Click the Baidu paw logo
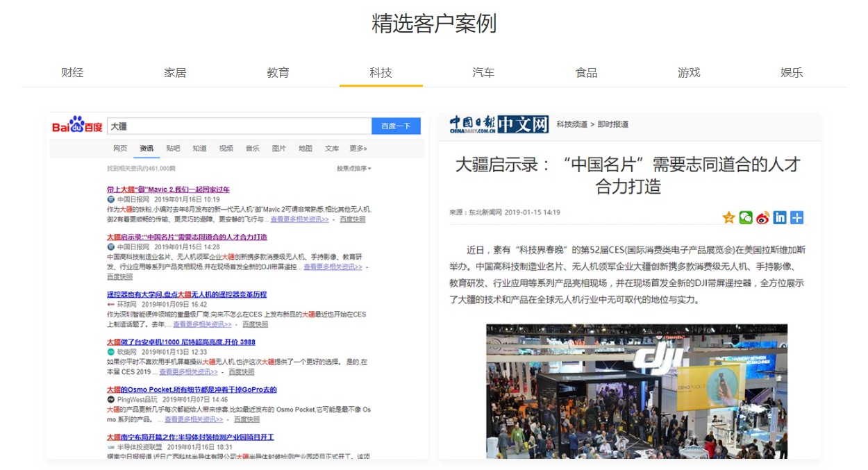Viewport: 868px width, 470px height. 77,126
